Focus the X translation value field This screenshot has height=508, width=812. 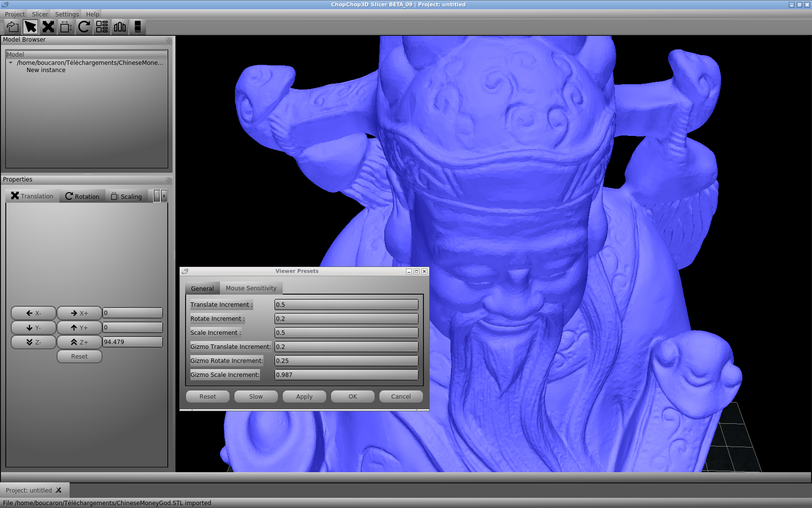132,313
